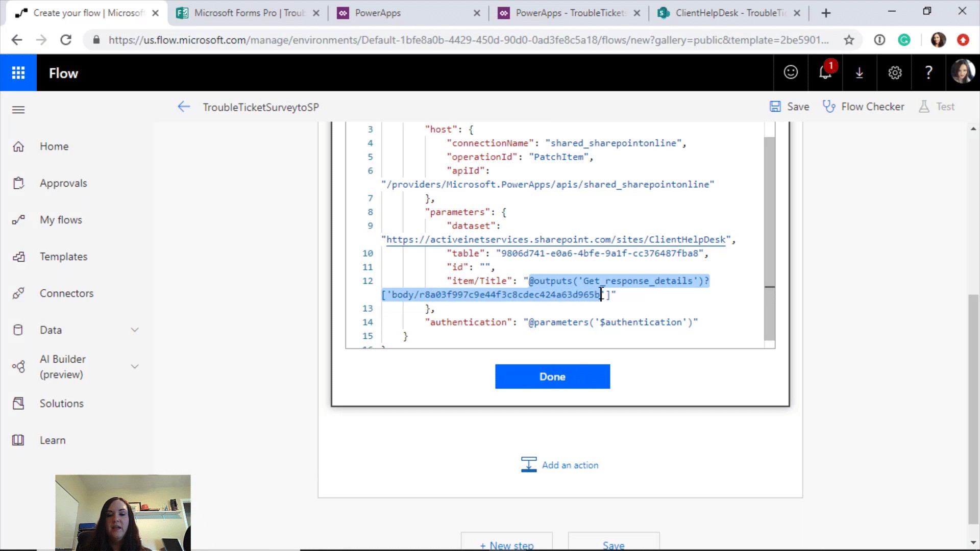Close the Create your flow tab

point(155,13)
